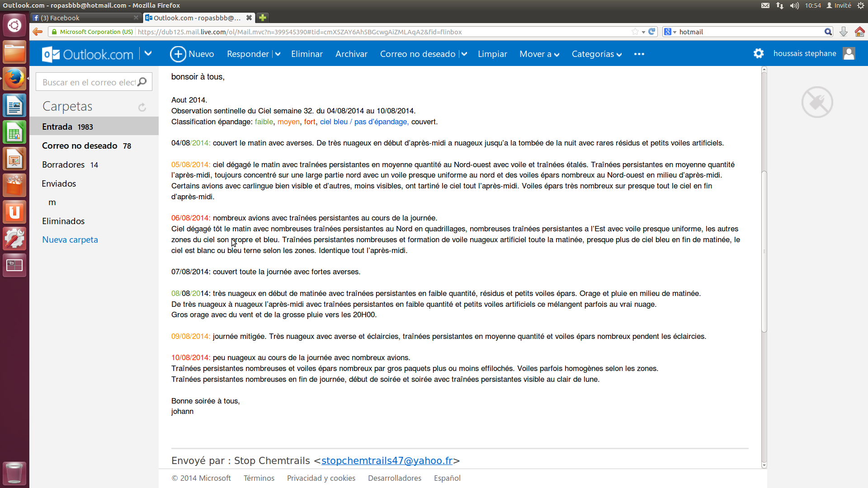The width and height of the screenshot is (868, 488).
Task: Open the mail indicator in system tray
Action: pos(765,5)
